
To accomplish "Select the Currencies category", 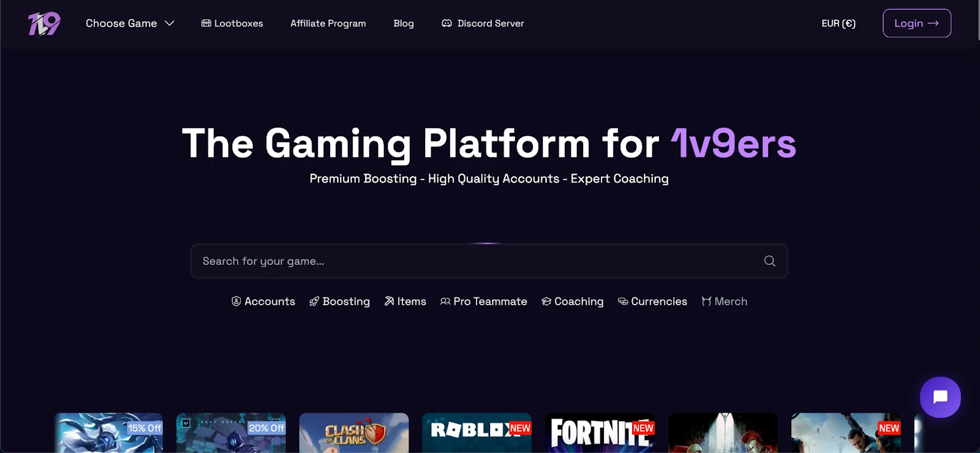I will 652,302.
